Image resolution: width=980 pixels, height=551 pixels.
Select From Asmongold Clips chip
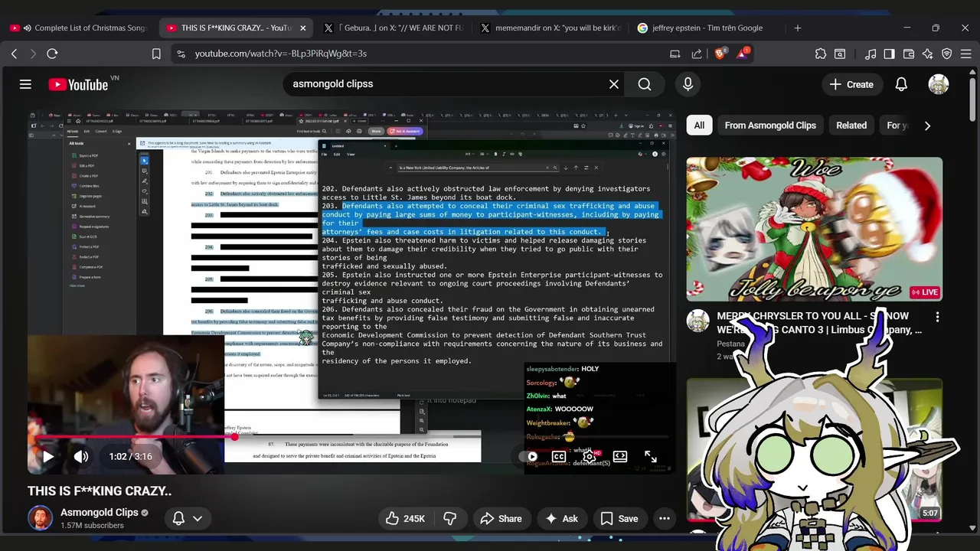(x=770, y=126)
